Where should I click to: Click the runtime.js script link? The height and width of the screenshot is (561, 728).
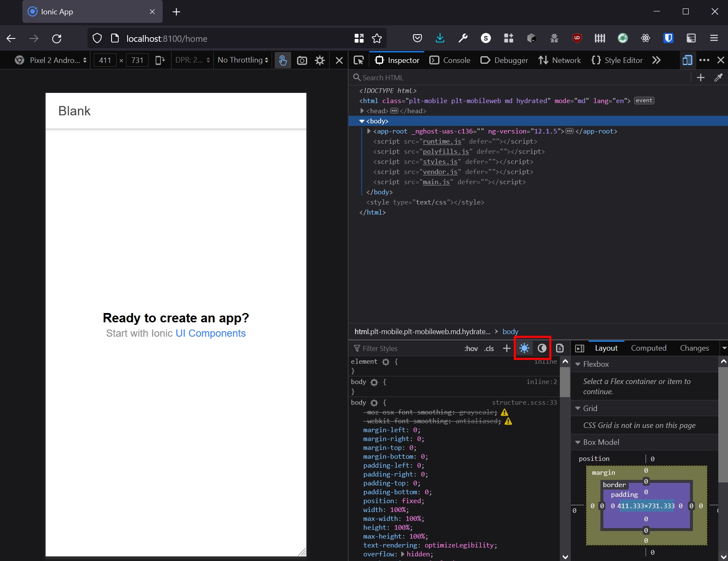click(x=442, y=141)
